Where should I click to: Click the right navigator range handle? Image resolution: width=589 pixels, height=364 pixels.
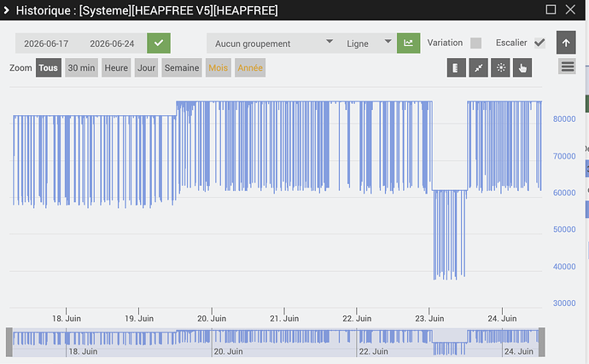pyautogui.click(x=542, y=342)
